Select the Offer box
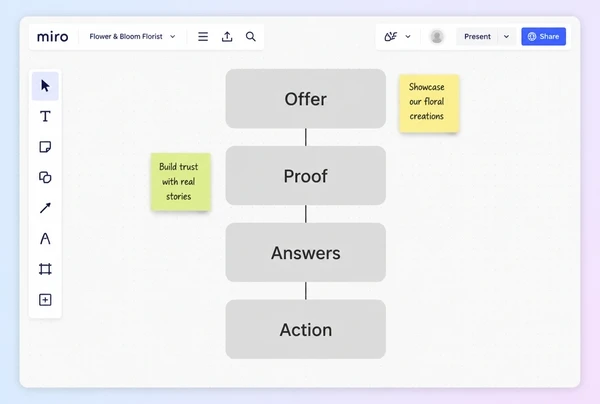This screenshot has width=600, height=404. tap(306, 99)
